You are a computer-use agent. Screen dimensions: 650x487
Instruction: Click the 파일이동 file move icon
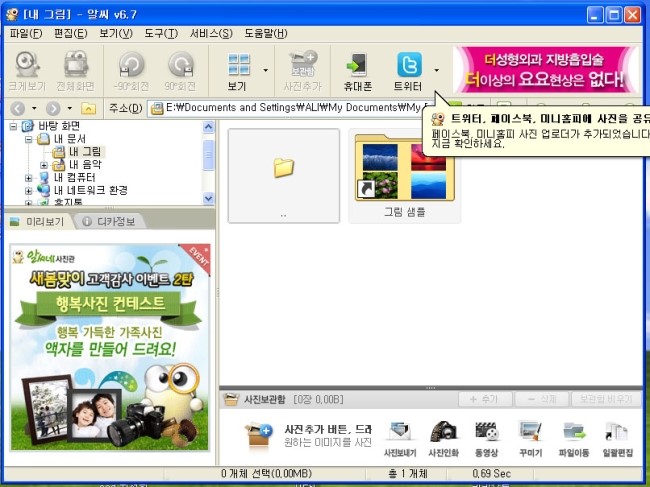pyautogui.click(x=574, y=437)
